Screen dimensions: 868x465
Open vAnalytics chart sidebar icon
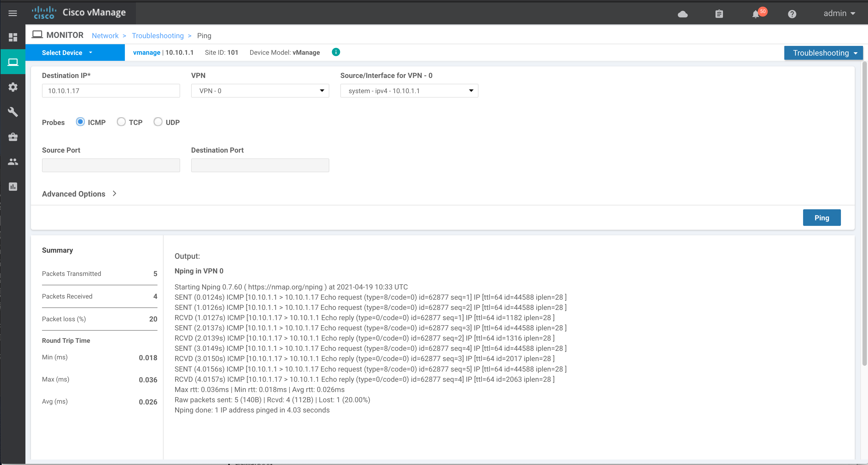[x=13, y=187]
